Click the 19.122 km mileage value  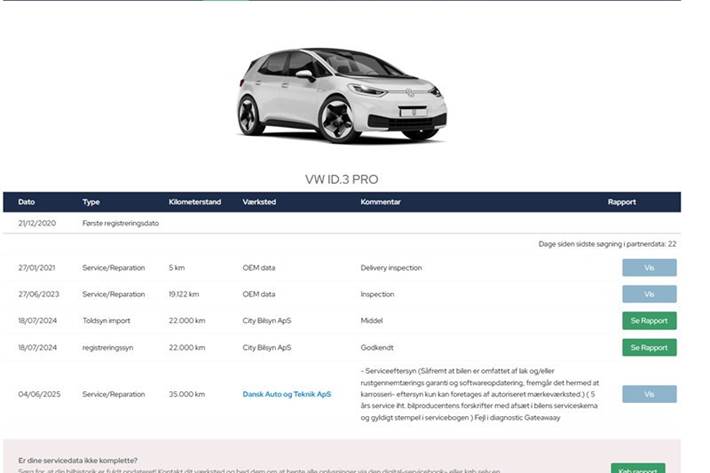(184, 294)
